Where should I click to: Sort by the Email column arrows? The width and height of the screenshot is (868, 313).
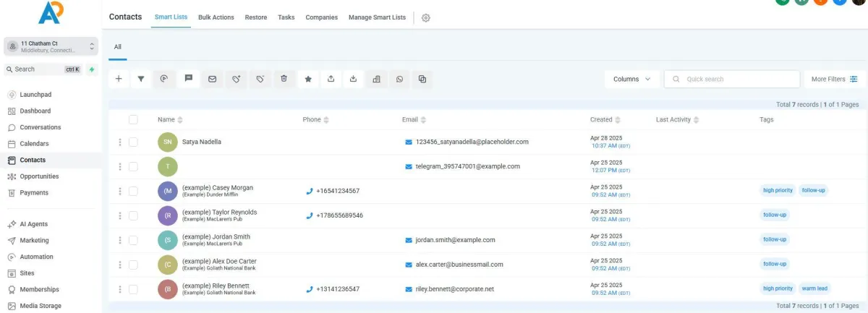click(423, 120)
